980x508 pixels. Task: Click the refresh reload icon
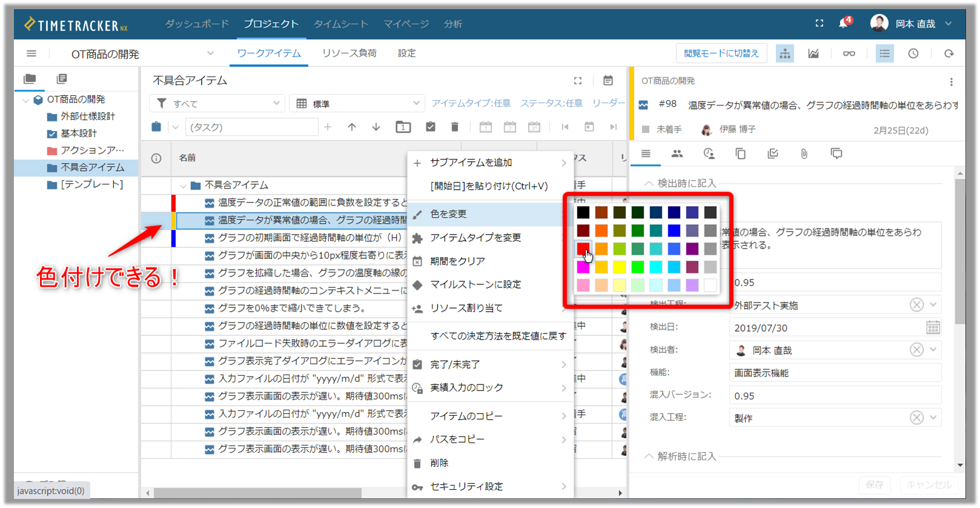tap(949, 54)
